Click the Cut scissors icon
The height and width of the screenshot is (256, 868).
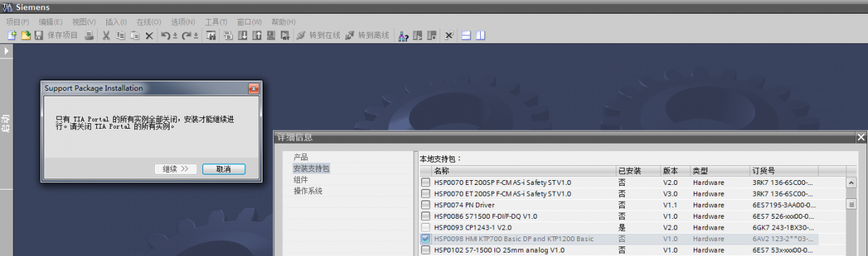[x=106, y=35]
